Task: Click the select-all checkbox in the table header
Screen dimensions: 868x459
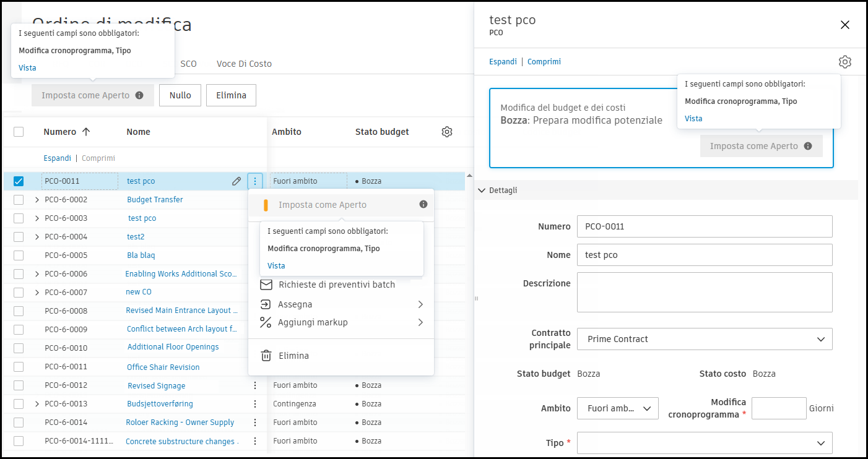Action: click(19, 131)
